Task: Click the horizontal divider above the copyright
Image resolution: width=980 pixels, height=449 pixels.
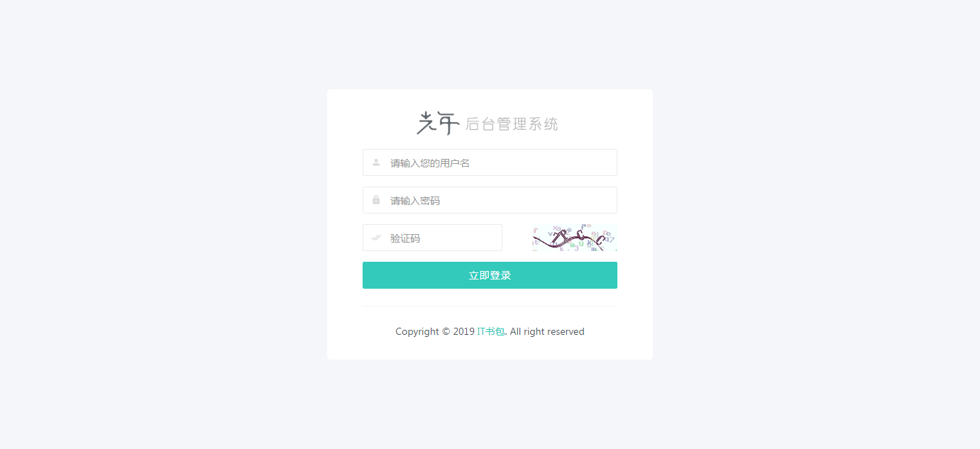Action: [x=490, y=306]
